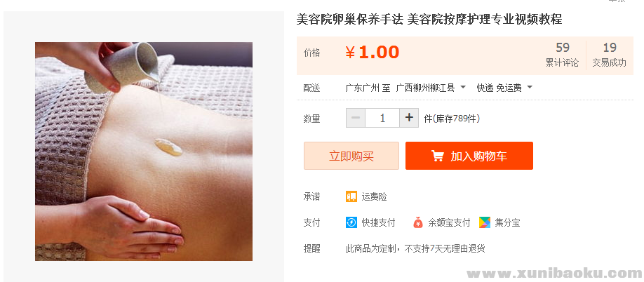Click the 集分宝 payment text
The height and width of the screenshot is (282, 644).
[x=507, y=223]
